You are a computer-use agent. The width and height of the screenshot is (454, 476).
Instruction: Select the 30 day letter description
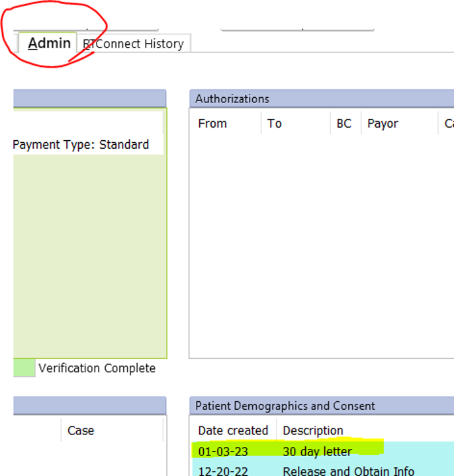click(x=318, y=452)
